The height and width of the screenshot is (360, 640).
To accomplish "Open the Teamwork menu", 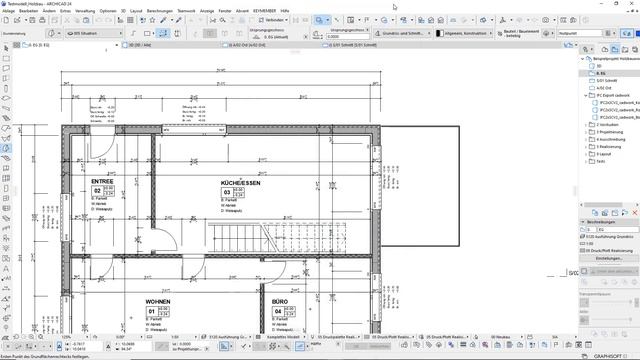I will [x=186, y=11].
